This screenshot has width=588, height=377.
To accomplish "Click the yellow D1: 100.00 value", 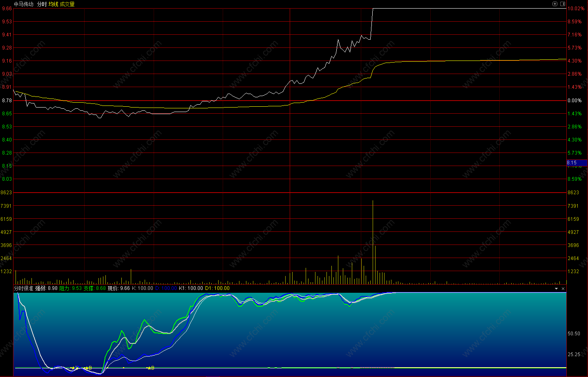I will [x=217, y=288].
